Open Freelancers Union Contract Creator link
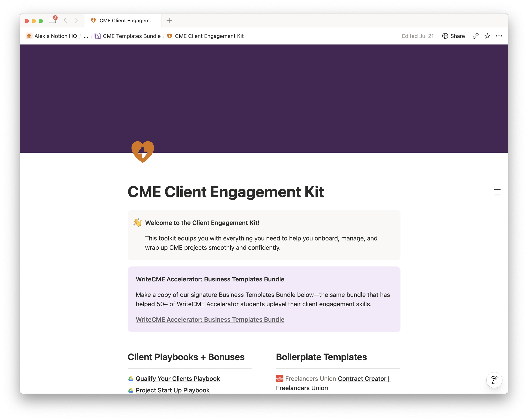 tap(333, 383)
